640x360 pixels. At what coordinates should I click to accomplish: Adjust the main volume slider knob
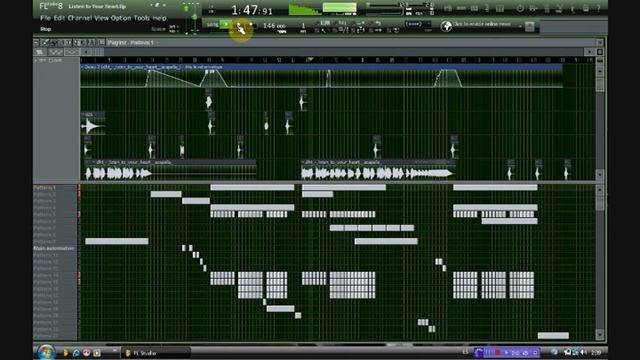pyautogui.click(x=186, y=8)
